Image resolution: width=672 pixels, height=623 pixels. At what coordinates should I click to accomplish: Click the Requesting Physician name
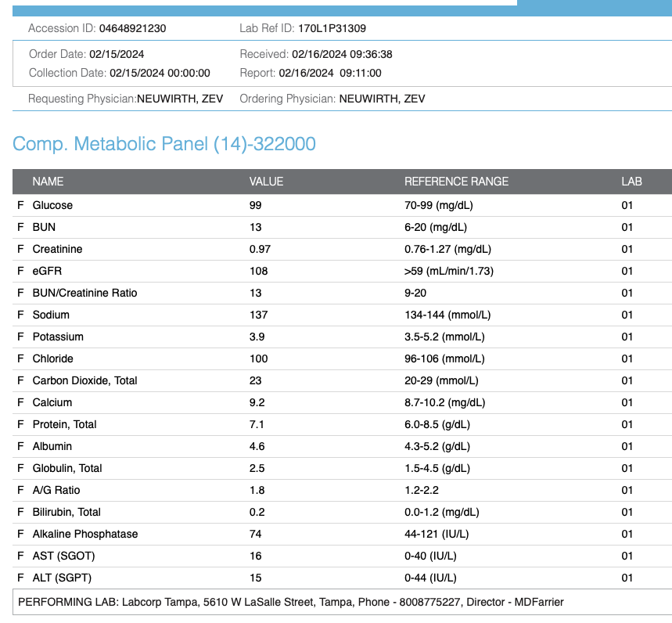180,99
